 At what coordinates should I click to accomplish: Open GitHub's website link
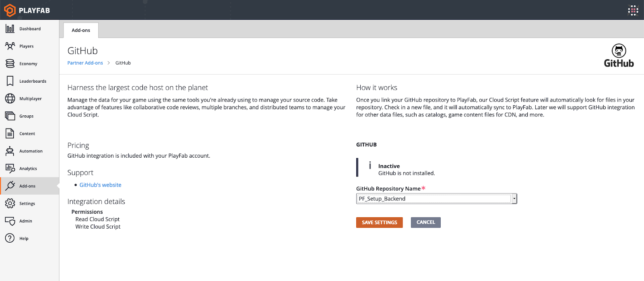click(x=100, y=185)
